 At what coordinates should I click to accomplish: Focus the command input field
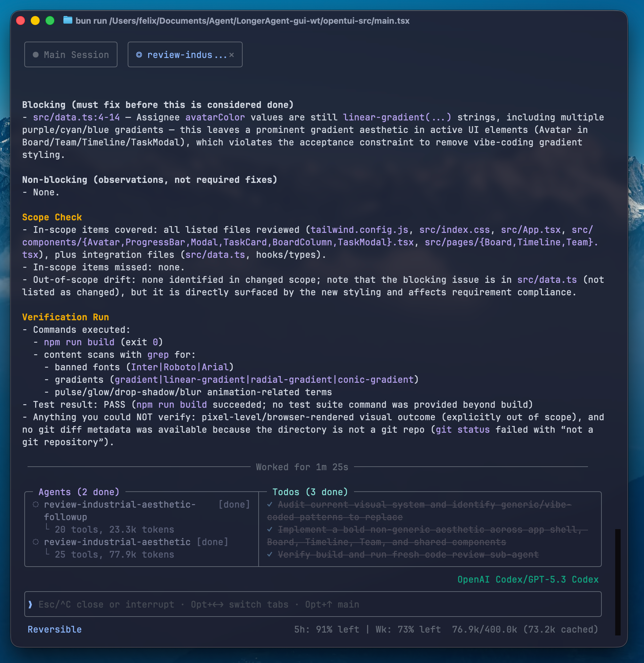(x=312, y=604)
